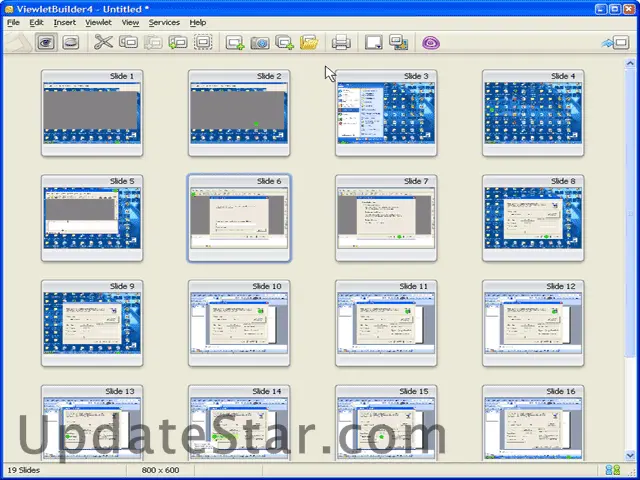Click the duplicate slide icon with plus
Screen dimensions: 640x480
[x=178, y=42]
